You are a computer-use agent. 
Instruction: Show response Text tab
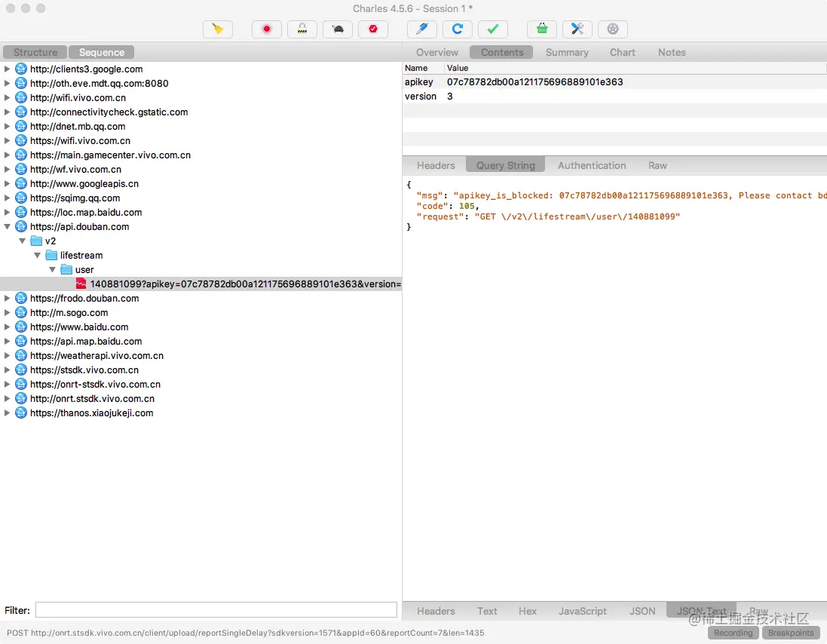[x=487, y=611]
